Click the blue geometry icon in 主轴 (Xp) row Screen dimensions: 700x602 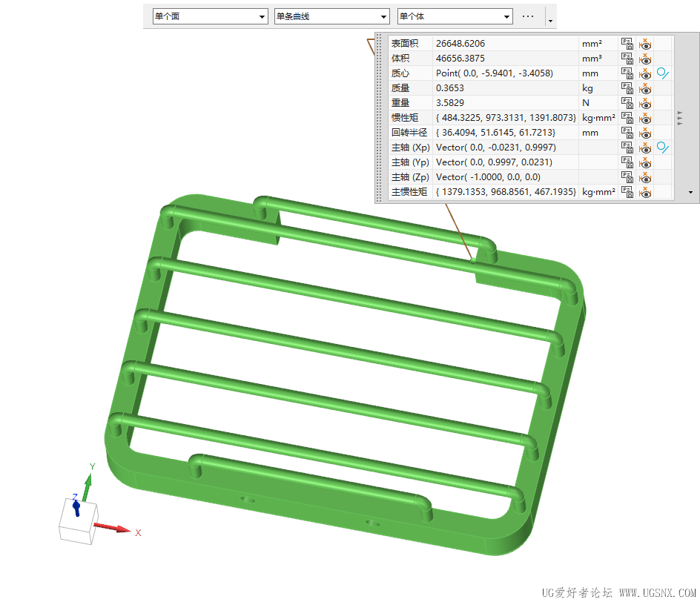point(663,148)
